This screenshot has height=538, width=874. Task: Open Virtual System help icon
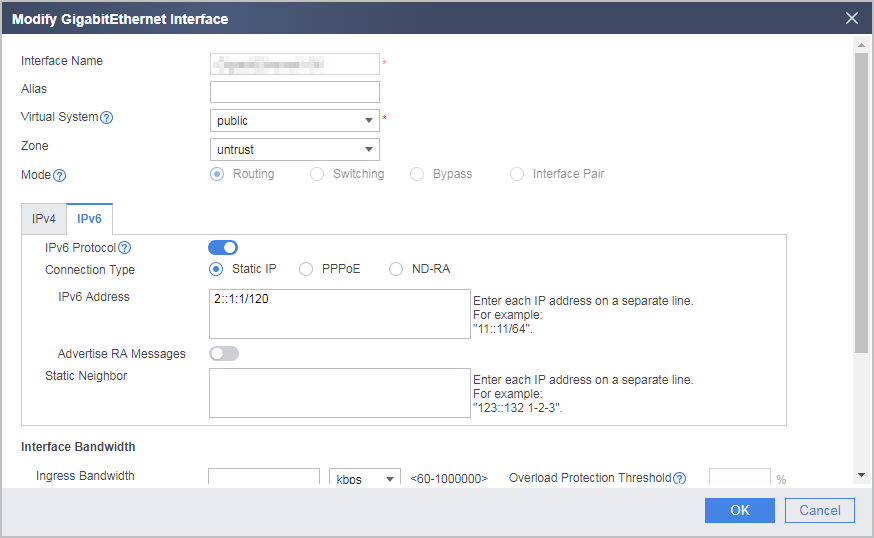[x=106, y=118]
